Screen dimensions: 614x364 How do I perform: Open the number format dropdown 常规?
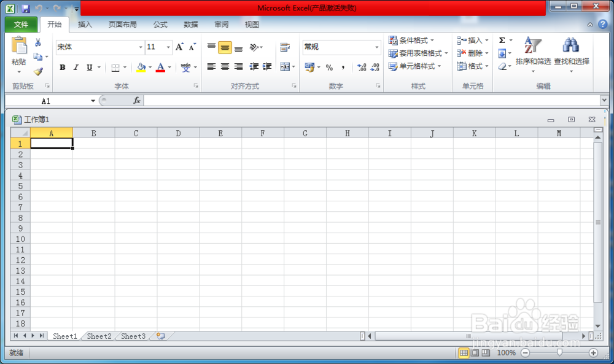377,47
